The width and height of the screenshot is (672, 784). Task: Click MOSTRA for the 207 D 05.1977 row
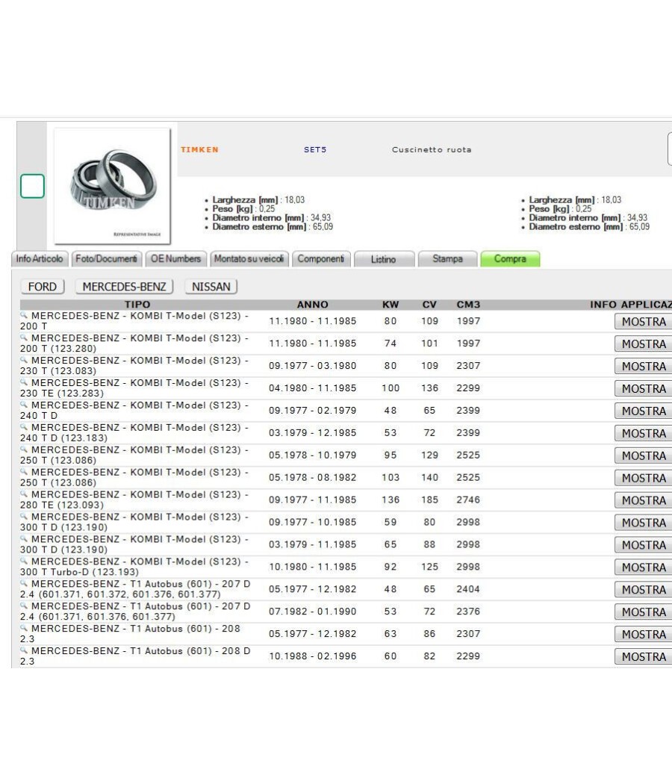click(644, 590)
